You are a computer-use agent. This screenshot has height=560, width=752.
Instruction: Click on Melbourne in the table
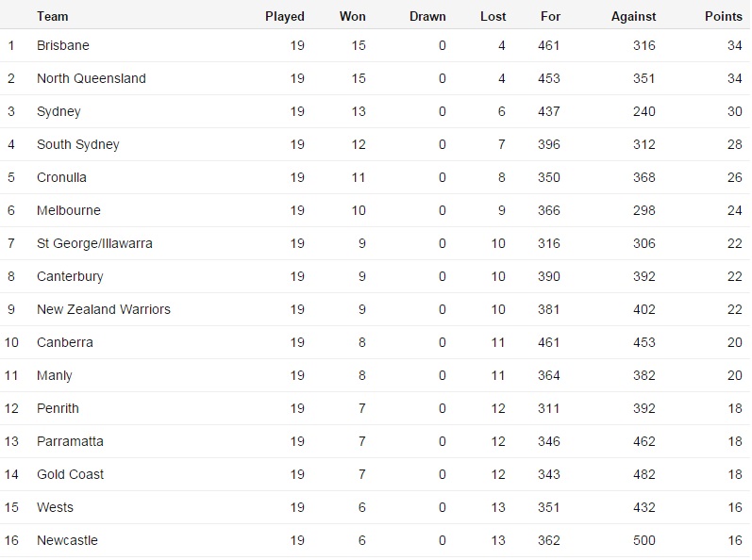pos(69,210)
